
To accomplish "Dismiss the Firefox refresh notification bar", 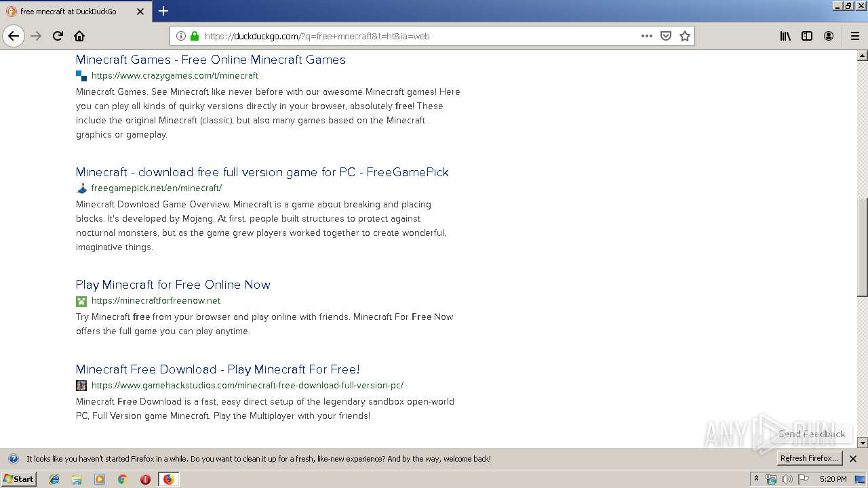I will point(853,459).
